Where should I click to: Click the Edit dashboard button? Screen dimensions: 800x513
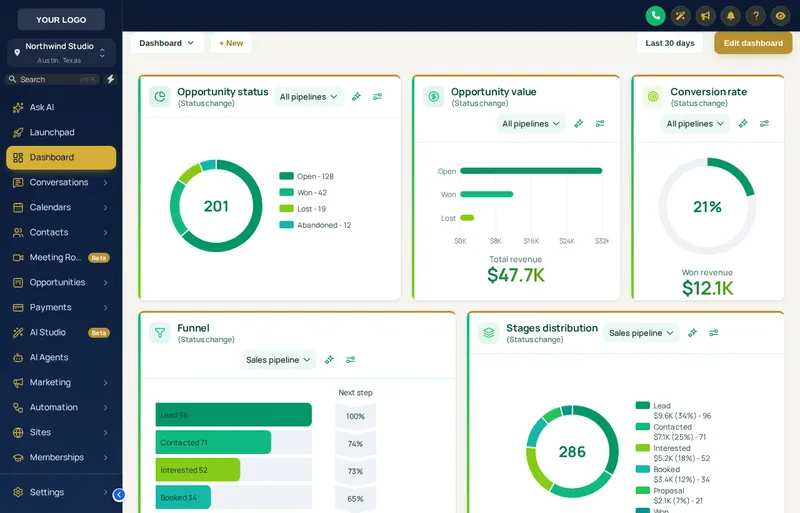(753, 43)
